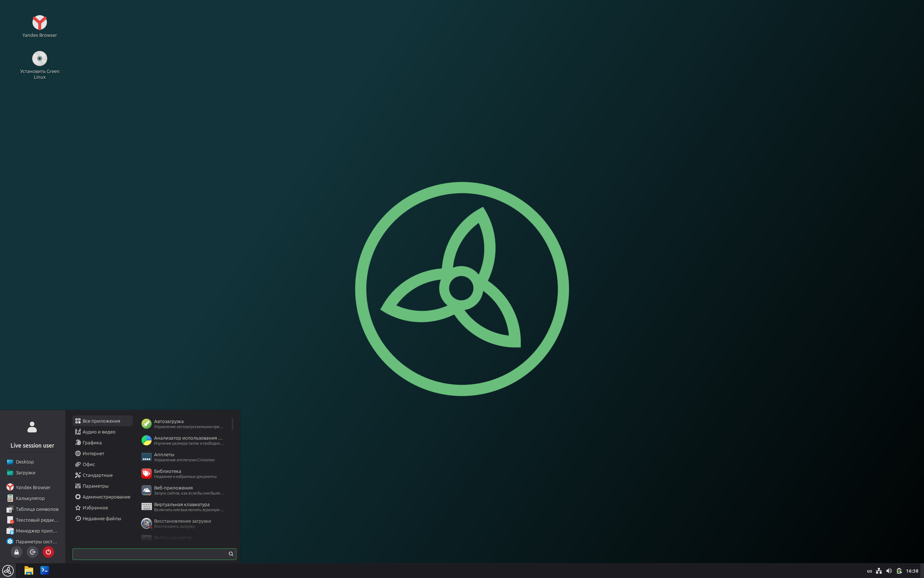The height and width of the screenshot is (578, 924).
Task: Open the file manager from the taskbar
Action: point(29,570)
